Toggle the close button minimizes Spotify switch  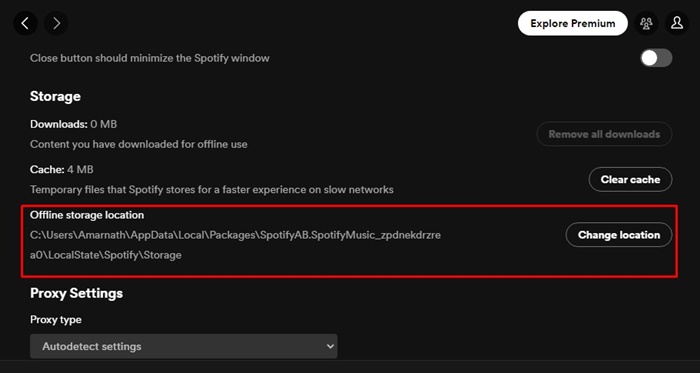pos(656,58)
